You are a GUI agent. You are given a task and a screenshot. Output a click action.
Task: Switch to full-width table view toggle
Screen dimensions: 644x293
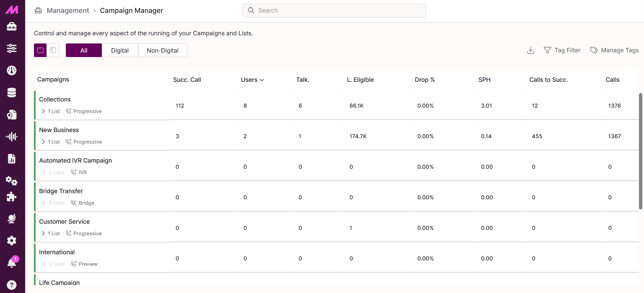[x=40, y=50]
